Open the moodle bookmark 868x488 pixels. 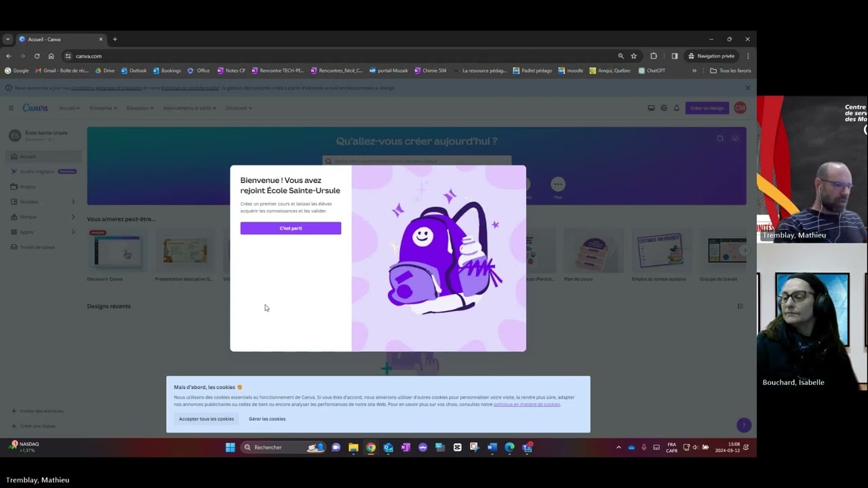pyautogui.click(x=570, y=70)
